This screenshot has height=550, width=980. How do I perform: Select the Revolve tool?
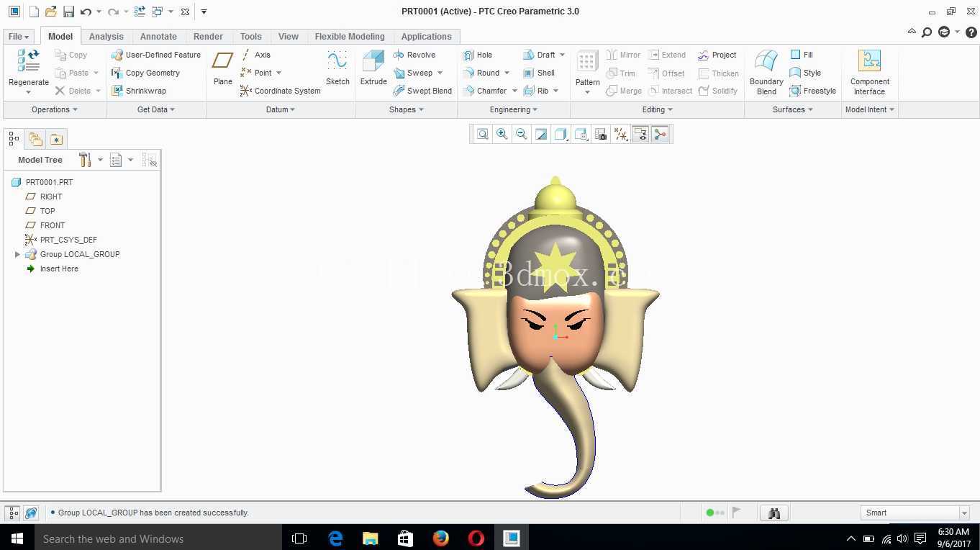pyautogui.click(x=414, y=55)
